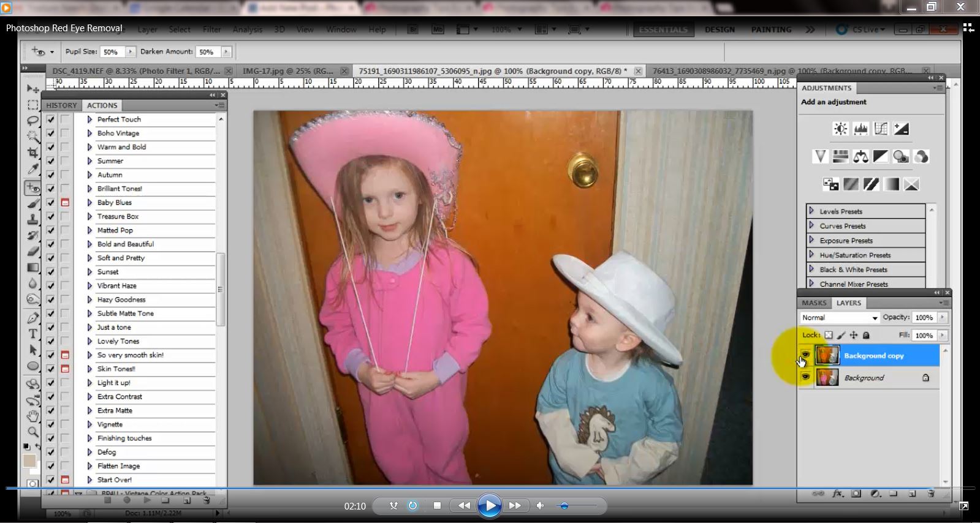Stop the video playback
The image size is (980, 523).
pyautogui.click(x=437, y=505)
